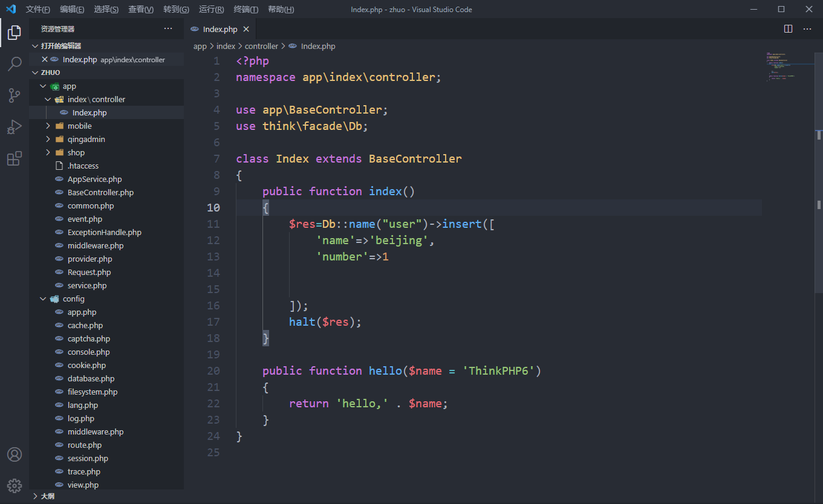Screen dimensions: 823x504
Task: Expand the mobile folder
Action: pyautogui.click(x=79, y=126)
